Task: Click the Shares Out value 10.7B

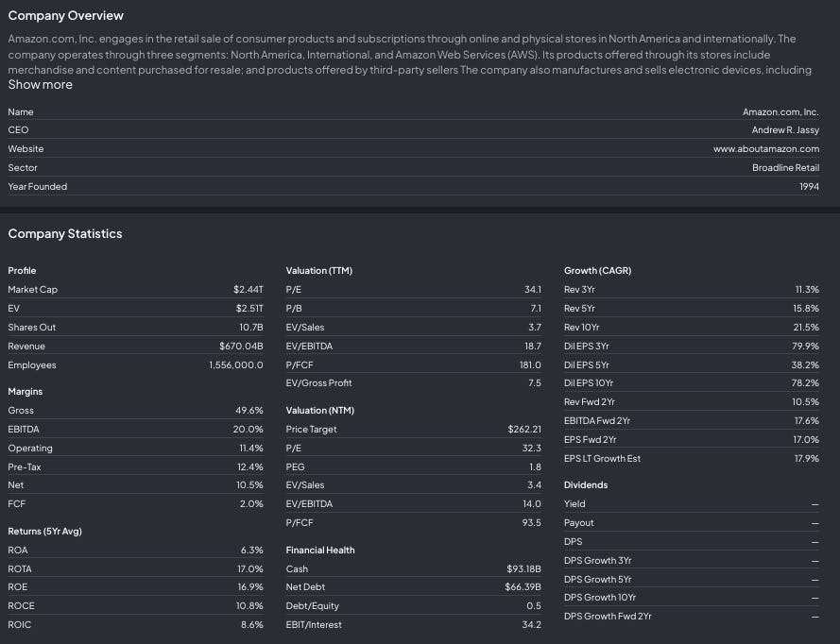Action: click(x=251, y=327)
